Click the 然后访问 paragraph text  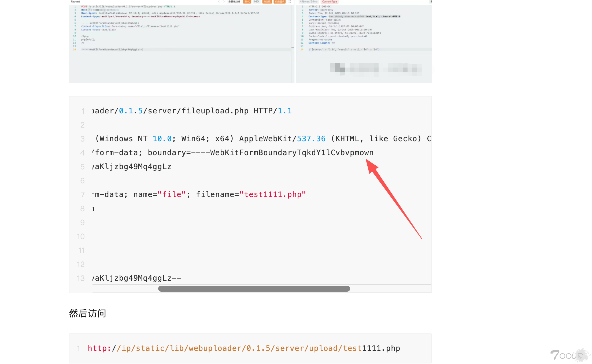point(87,313)
